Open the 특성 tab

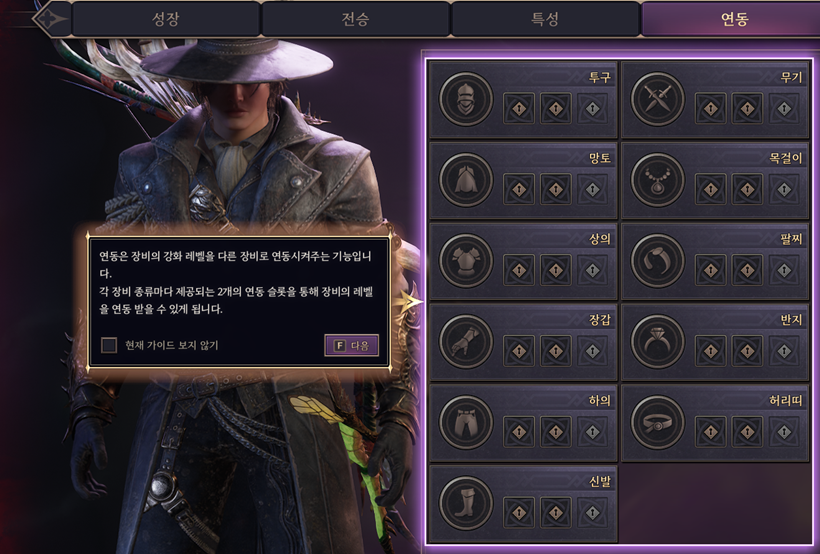(545, 19)
